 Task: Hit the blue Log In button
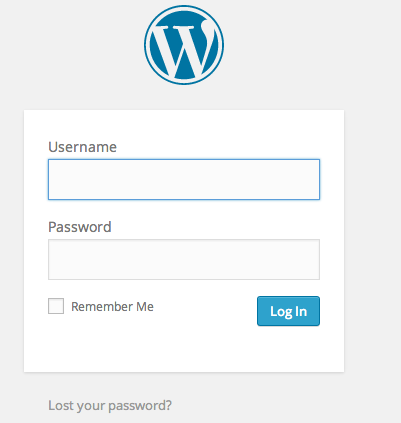pyautogui.click(x=288, y=311)
